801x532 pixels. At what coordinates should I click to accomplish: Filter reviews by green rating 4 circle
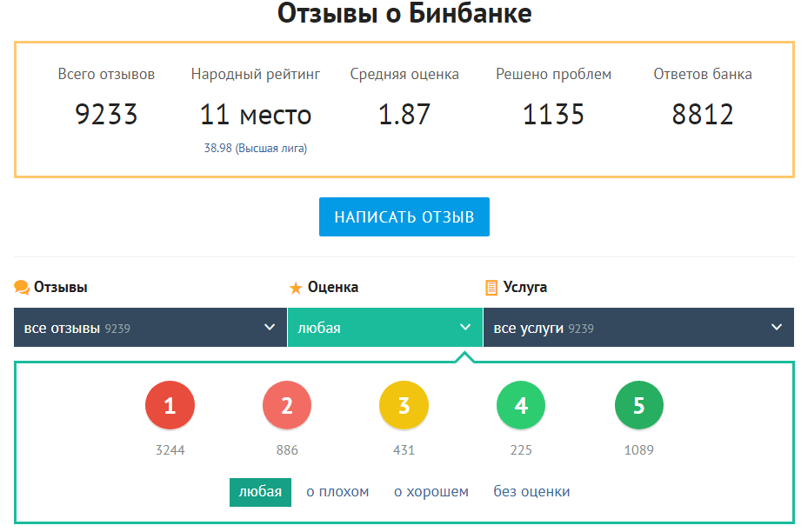(521, 405)
